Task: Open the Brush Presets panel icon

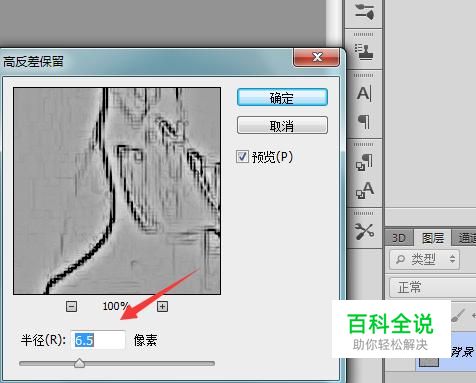Action: [364, 13]
